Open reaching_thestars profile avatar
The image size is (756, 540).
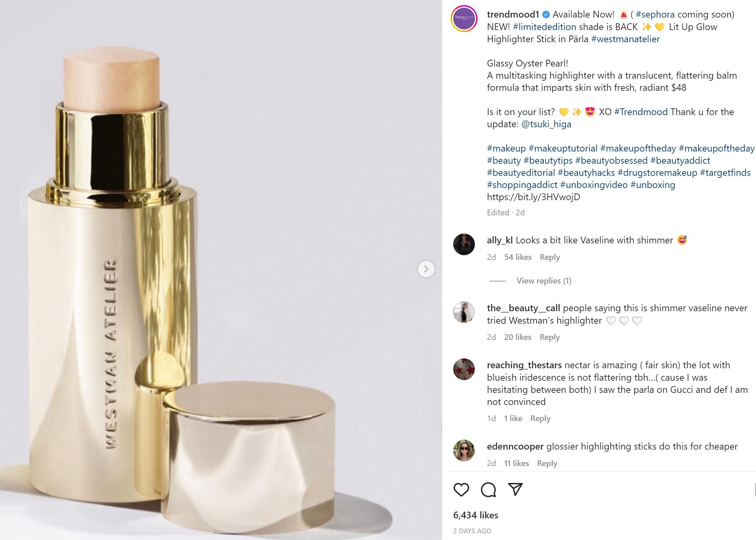464,369
